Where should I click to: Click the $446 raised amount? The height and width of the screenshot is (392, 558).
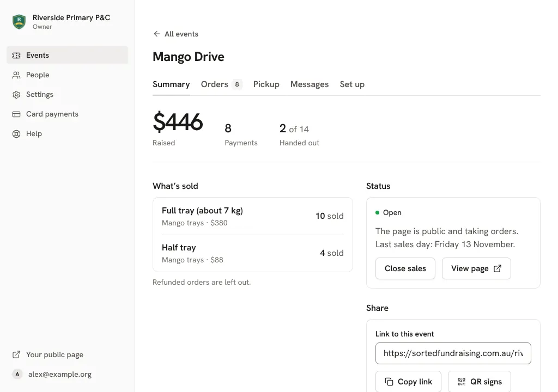point(178,122)
